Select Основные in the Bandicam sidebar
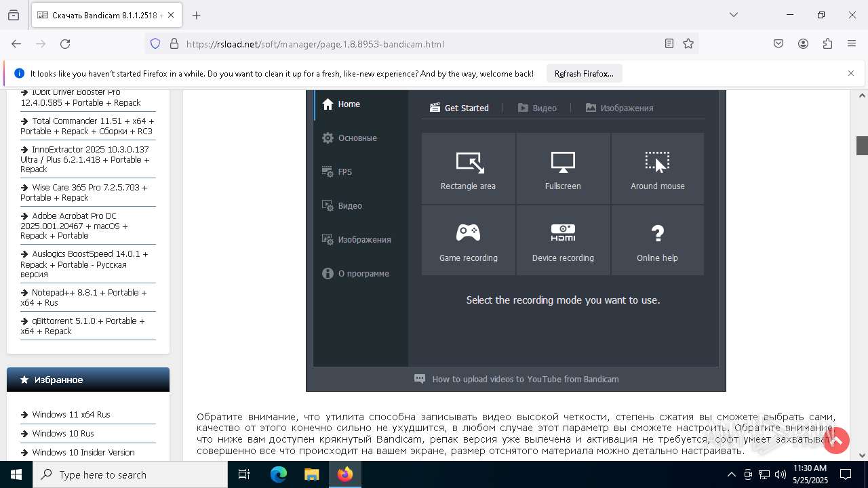868x488 pixels. [357, 138]
